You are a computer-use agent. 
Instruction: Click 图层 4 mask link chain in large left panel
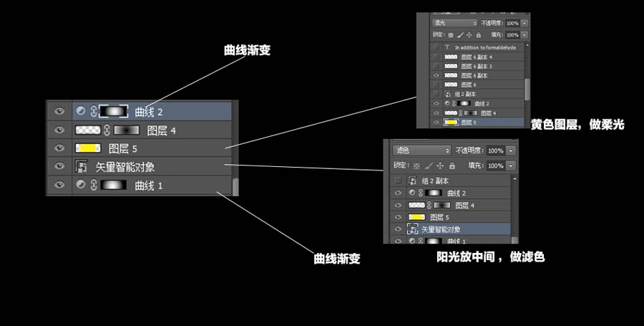[x=107, y=130]
